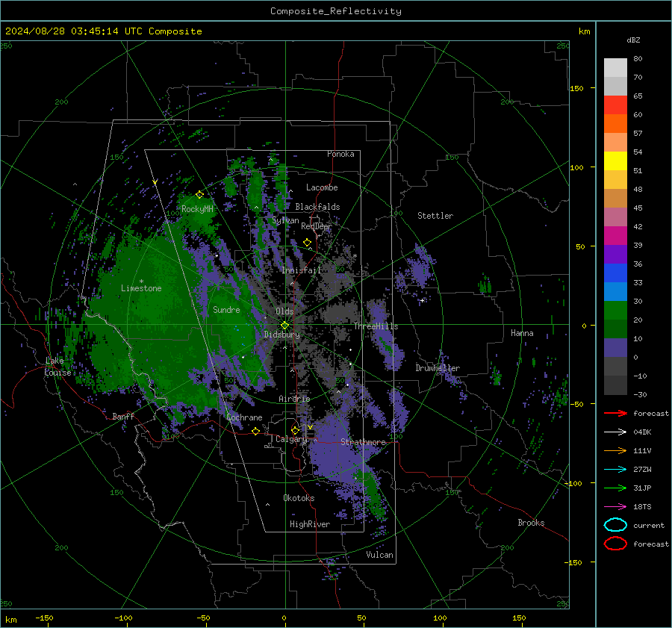
Task: Click the green 31JP arrow in the legend
Action: pyautogui.click(x=615, y=488)
